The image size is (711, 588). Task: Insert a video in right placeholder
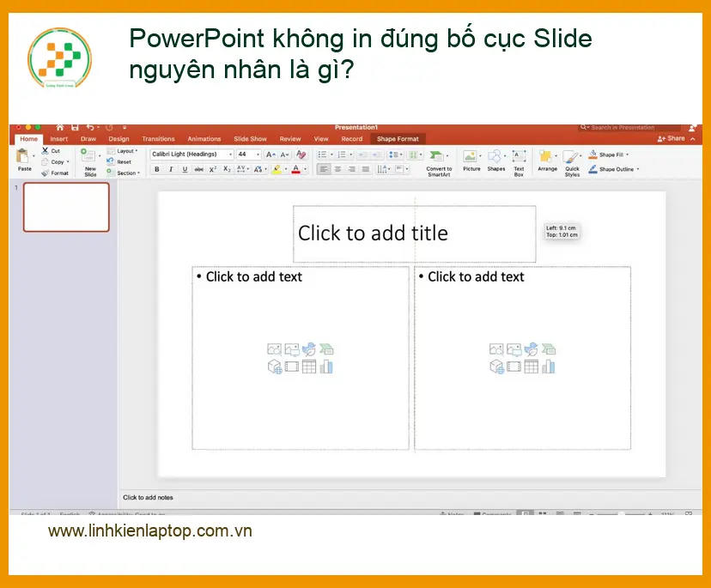pos(513,367)
